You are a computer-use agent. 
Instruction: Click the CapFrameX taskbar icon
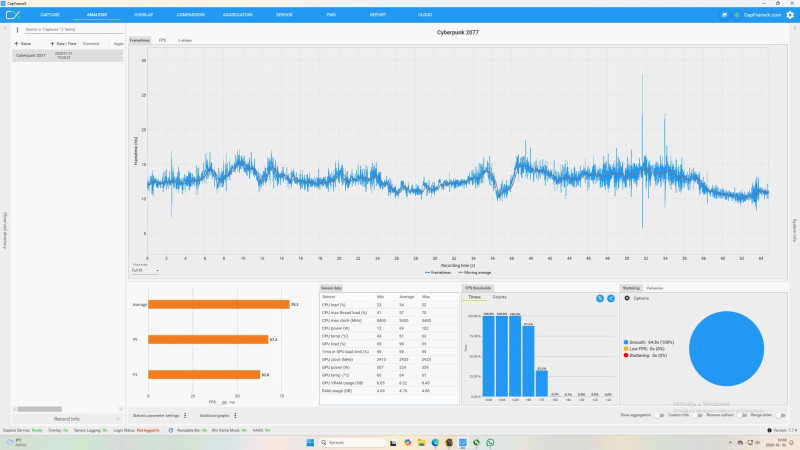[463, 442]
